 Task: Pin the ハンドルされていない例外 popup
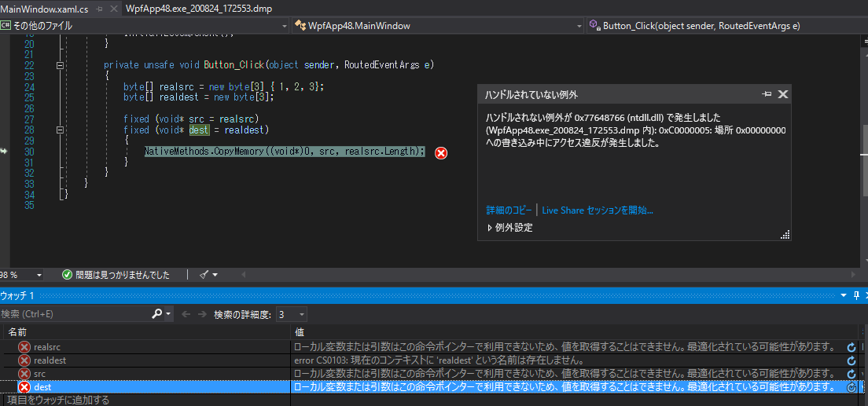(x=767, y=94)
